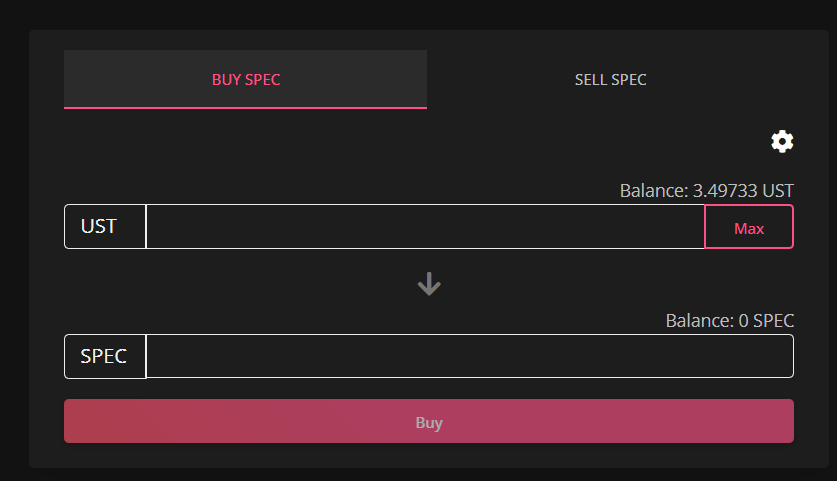Focus the SPEC amount input field
This screenshot has height=481, width=837.
(x=470, y=356)
